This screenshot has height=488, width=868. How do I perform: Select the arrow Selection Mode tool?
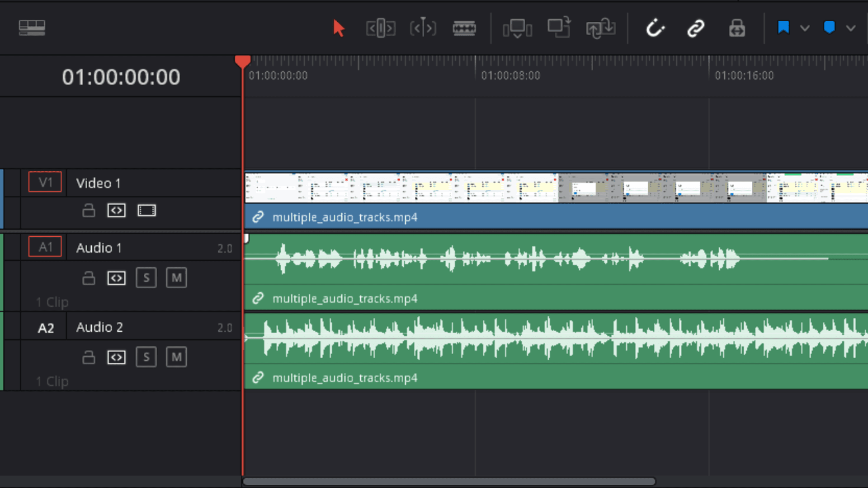(x=338, y=28)
